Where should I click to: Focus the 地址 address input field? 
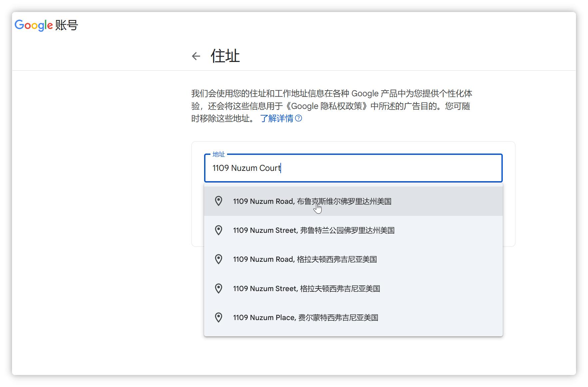pos(353,168)
